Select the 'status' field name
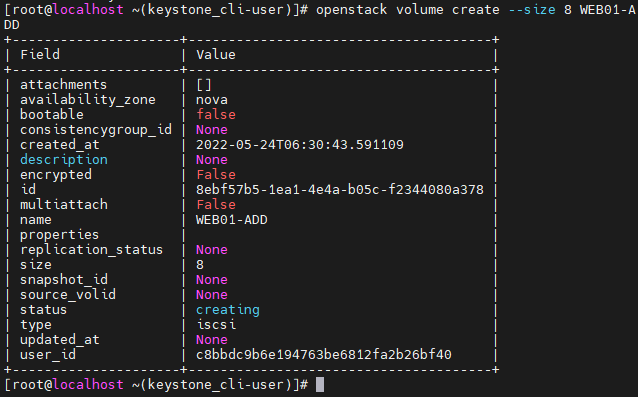 click(x=44, y=310)
